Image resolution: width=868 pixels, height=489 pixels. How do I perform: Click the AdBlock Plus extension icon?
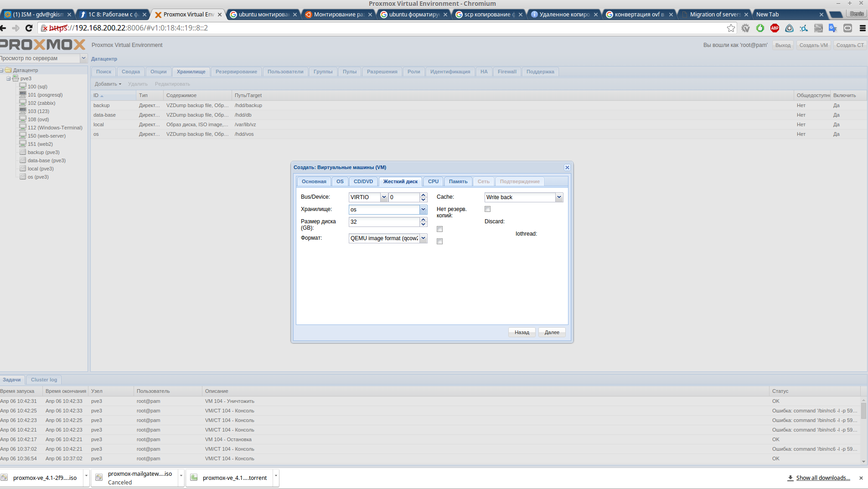coord(775,28)
